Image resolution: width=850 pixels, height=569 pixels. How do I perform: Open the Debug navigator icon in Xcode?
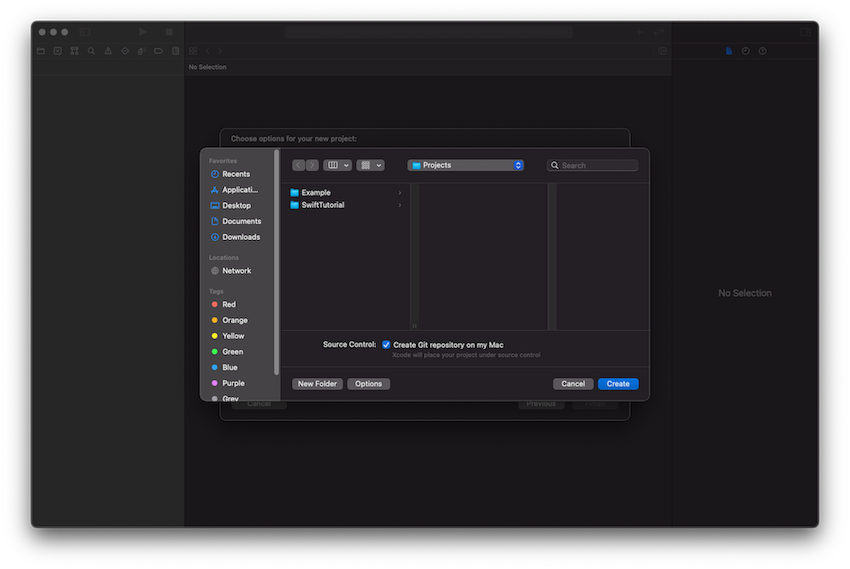(x=141, y=51)
